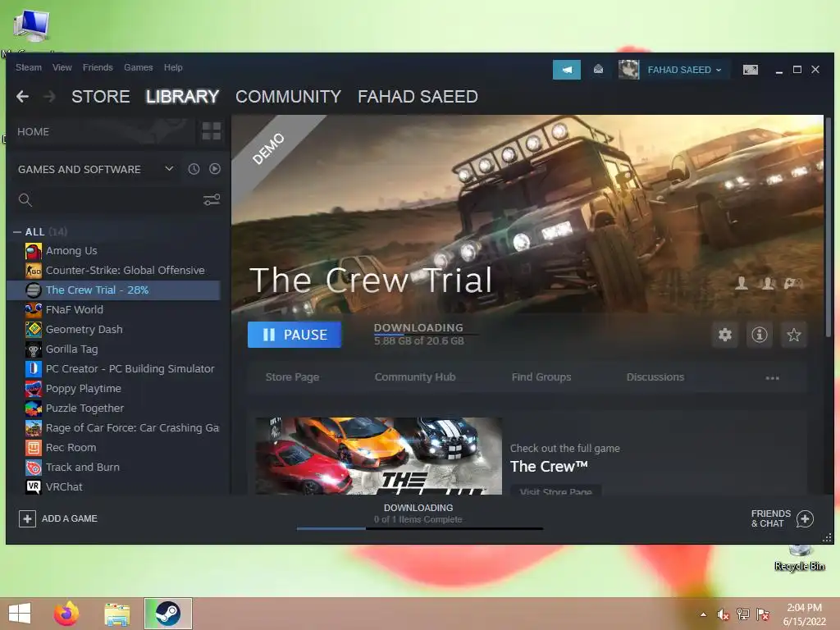Click the Fahad Saeed profile avatar
840x630 pixels.
(x=628, y=70)
